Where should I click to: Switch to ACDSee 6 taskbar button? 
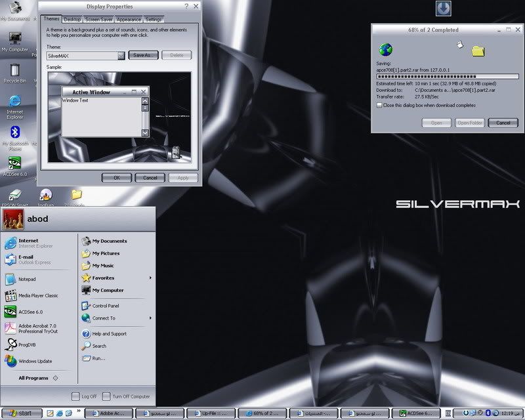click(416, 413)
